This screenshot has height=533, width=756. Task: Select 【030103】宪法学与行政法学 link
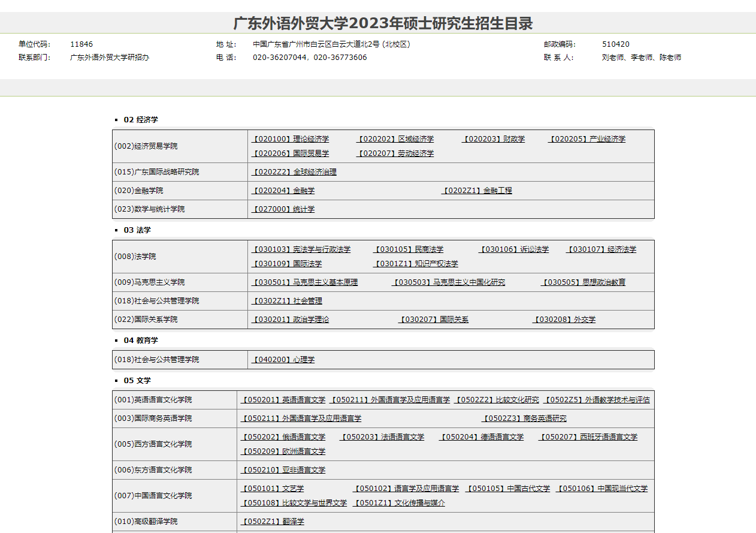pos(301,249)
